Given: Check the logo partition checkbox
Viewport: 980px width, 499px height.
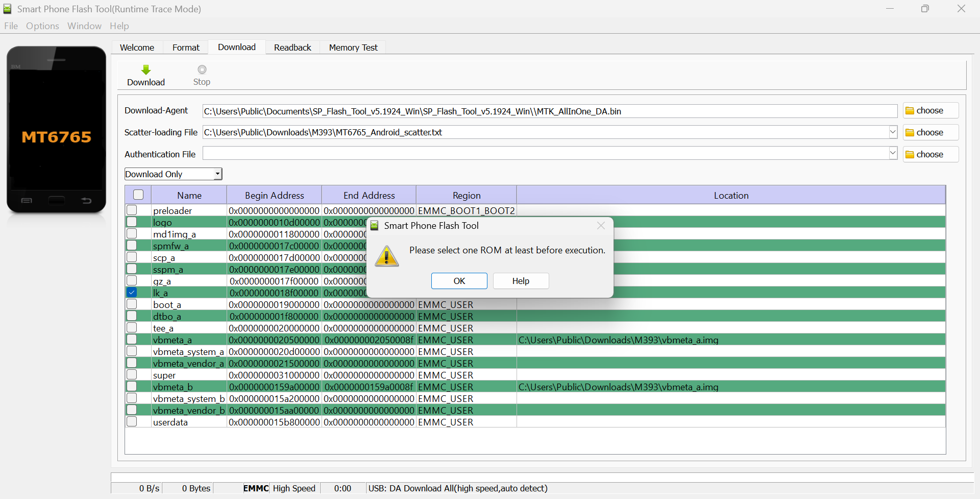Looking at the screenshot, I should 132,222.
